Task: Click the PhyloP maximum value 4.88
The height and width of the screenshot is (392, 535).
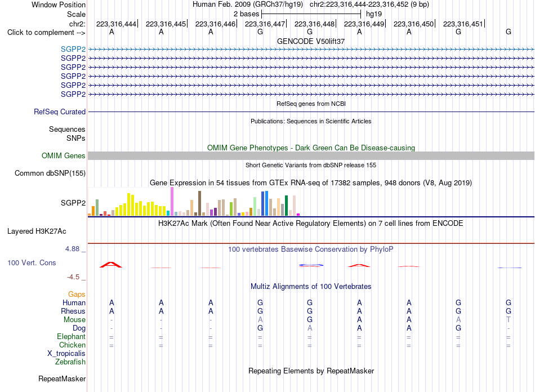Action: click(x=72, y=249)
